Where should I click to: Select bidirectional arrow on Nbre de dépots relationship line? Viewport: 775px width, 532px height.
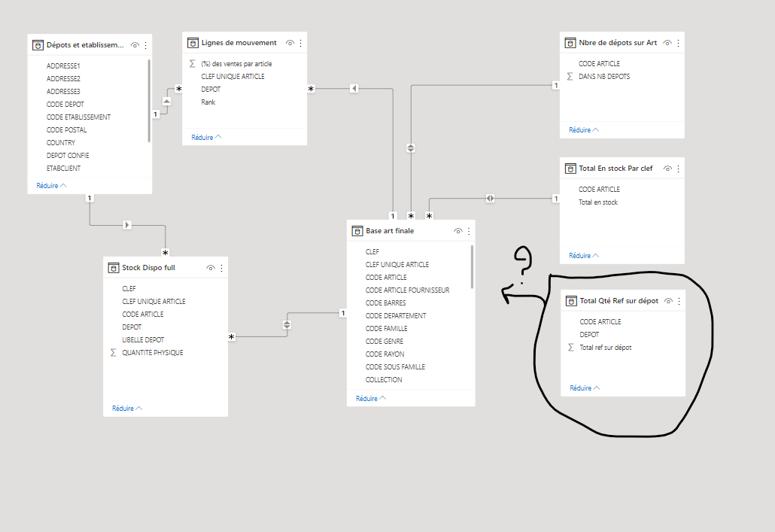coord(410,147)
